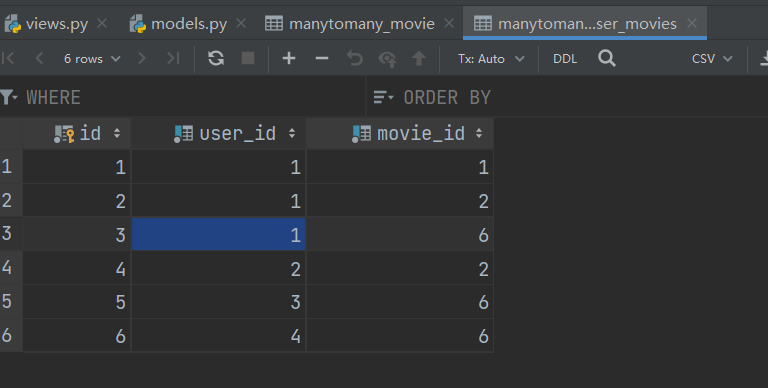Reload the table data
The width and height of the screenshot is (768, 388).
tap(216, 58)
